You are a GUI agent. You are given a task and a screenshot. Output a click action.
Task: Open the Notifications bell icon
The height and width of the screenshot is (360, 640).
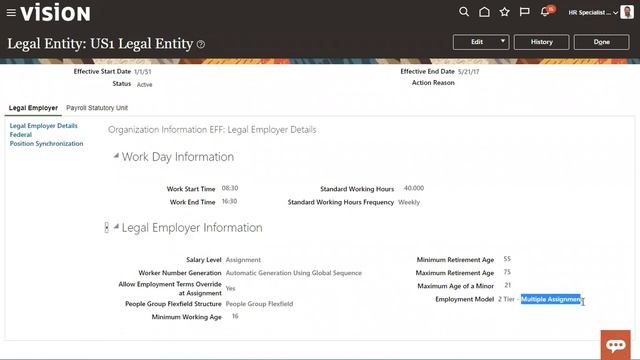[x=545, y=12]
